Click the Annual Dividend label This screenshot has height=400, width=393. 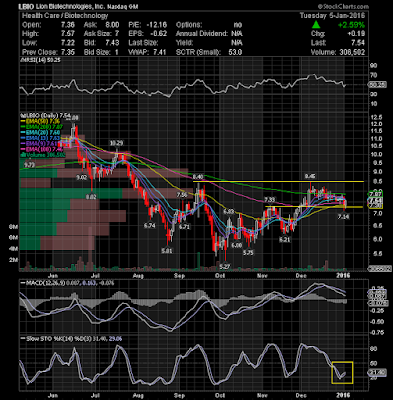[202, 34]
